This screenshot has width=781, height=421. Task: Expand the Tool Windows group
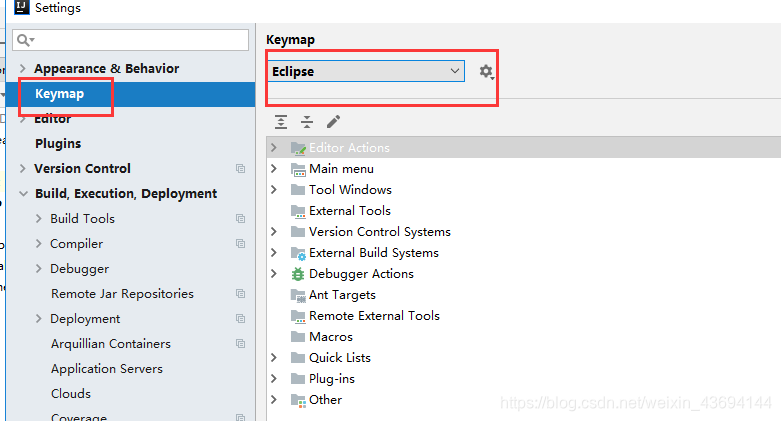tap(274, 190)
